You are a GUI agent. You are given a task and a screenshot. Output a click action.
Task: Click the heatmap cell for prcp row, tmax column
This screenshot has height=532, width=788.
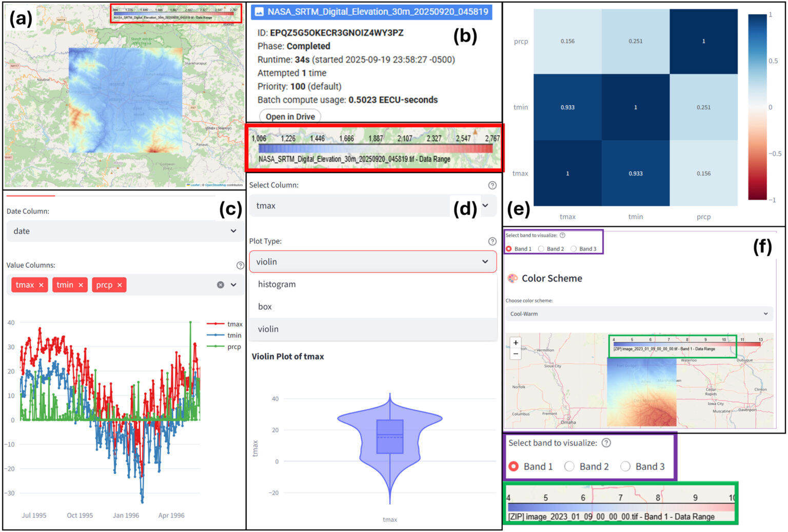click(x=567, y=41)
